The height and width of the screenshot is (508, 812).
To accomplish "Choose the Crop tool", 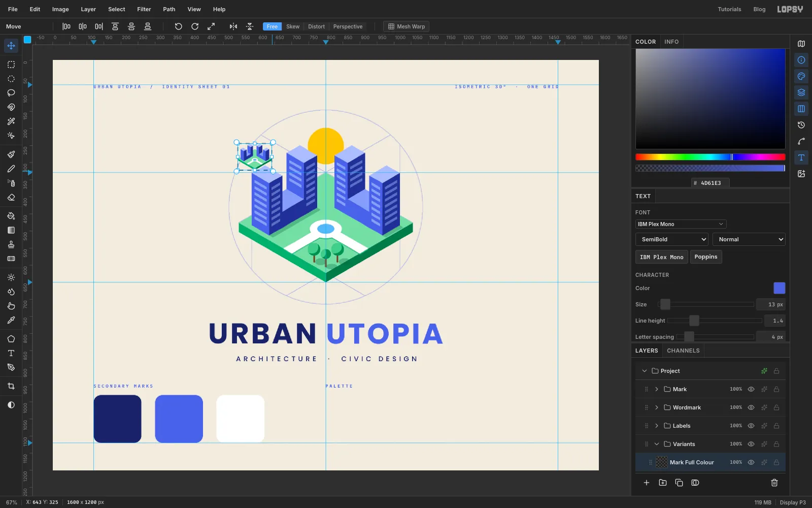I will coord(11,386).
